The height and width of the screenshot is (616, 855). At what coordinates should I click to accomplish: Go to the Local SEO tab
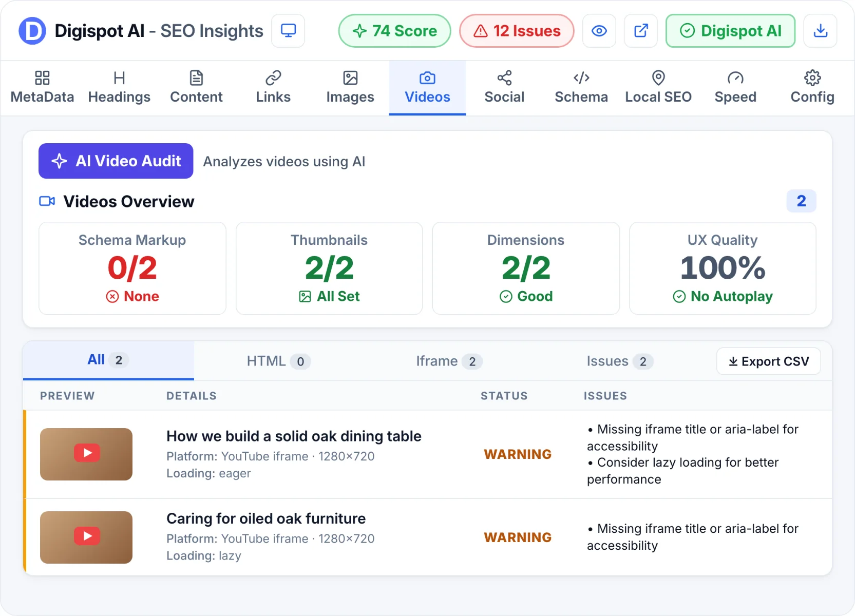click(x=658, y=88)
